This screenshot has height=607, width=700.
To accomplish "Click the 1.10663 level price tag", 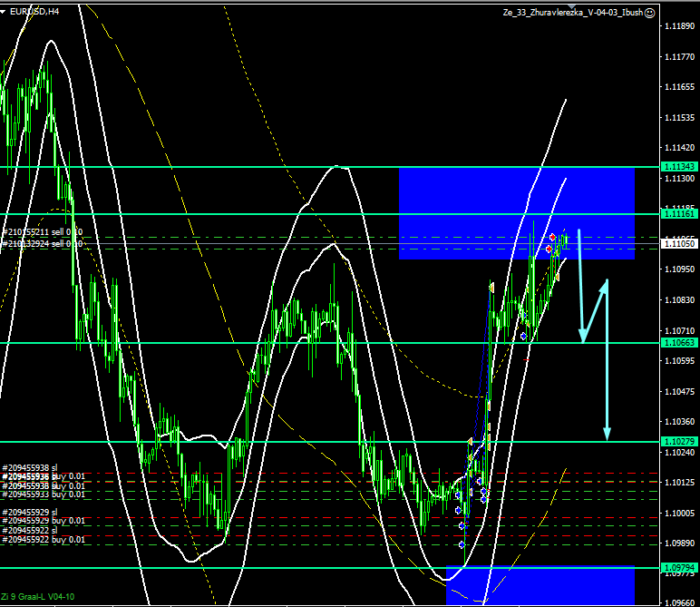I will pyautogui.click(x=679, y=343).
